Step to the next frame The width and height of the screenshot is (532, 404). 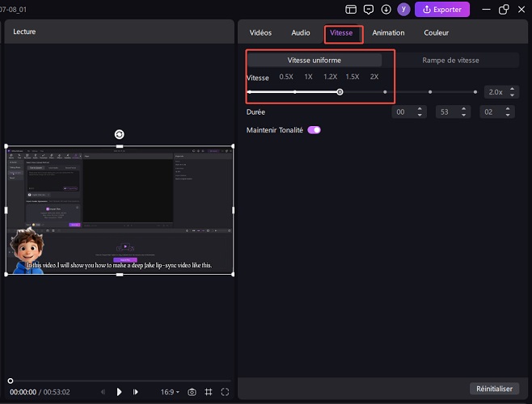[x=136, y=392]
